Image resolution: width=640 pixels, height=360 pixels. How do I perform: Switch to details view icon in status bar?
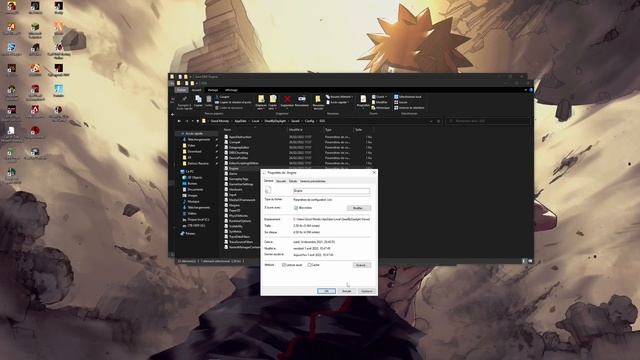[524, 261]
